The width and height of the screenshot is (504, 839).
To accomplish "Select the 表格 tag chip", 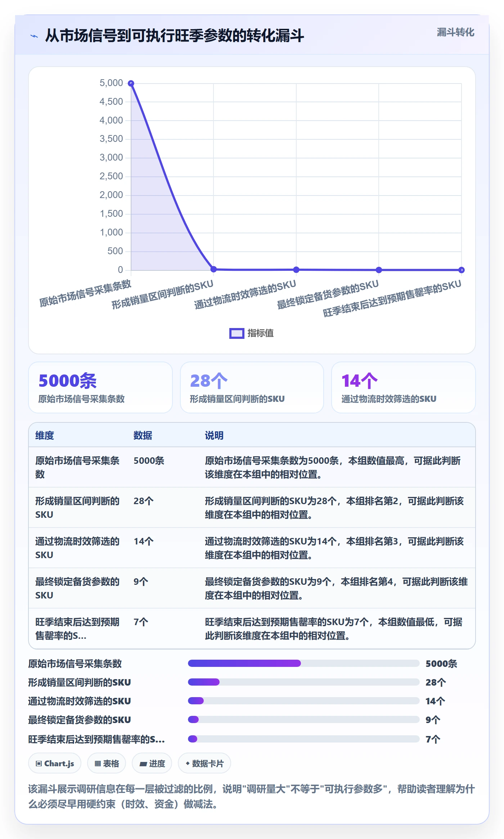I will pos(107,763).
